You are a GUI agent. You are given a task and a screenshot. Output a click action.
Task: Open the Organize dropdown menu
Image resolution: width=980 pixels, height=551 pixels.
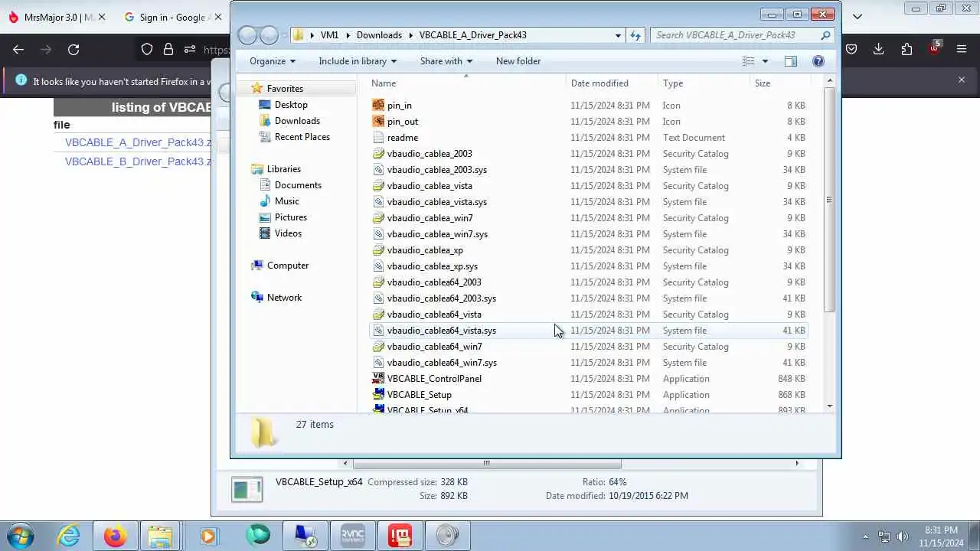pyautogui.click(x=273, y=61)
